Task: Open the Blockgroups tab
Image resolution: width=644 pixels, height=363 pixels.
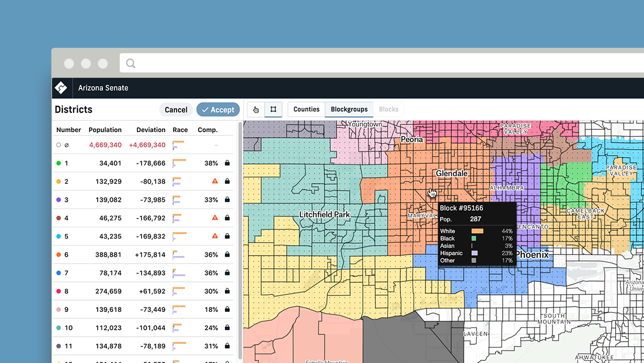Action: pos(349,109)
